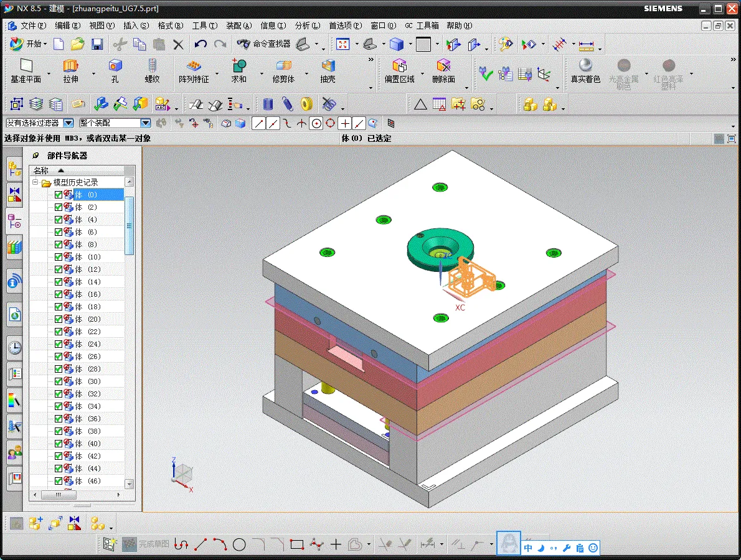
Task: Click the sketch Rectangle tool icon
Action: pyautogui.click(x=297, y=544)
